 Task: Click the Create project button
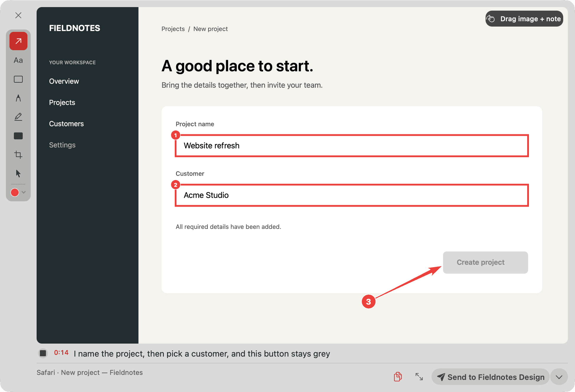[x=485, y=262]
